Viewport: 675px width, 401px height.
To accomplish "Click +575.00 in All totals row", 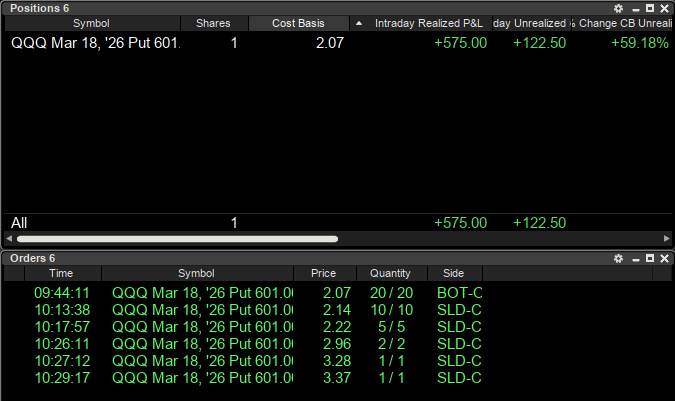I will click(460, 223).
